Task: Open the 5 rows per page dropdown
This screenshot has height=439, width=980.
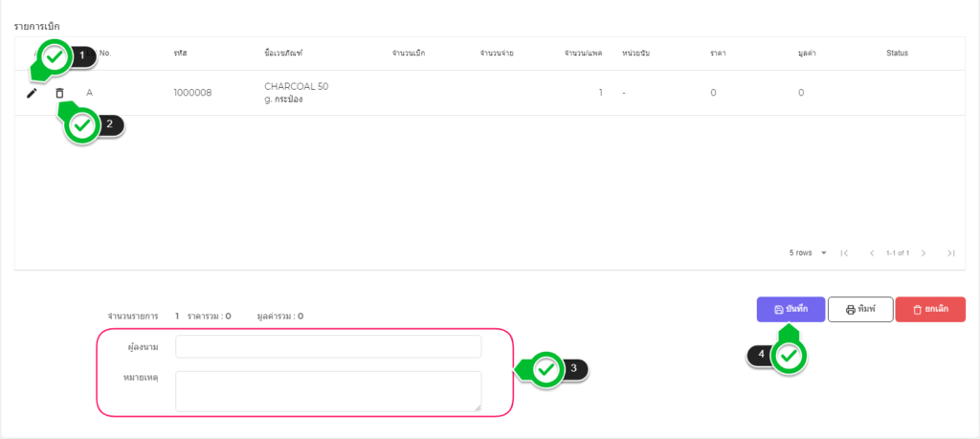Action: pos(808,252)
